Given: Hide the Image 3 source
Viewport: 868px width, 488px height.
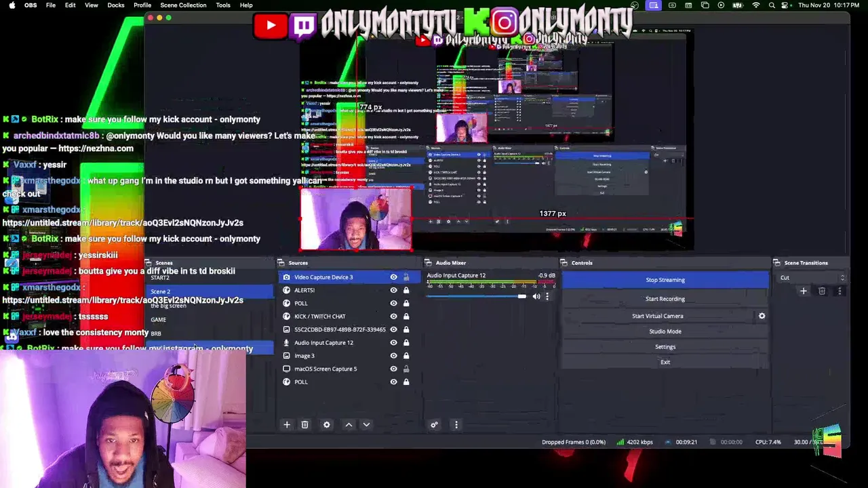Looking at the screenshot, I should coord(393,356).
